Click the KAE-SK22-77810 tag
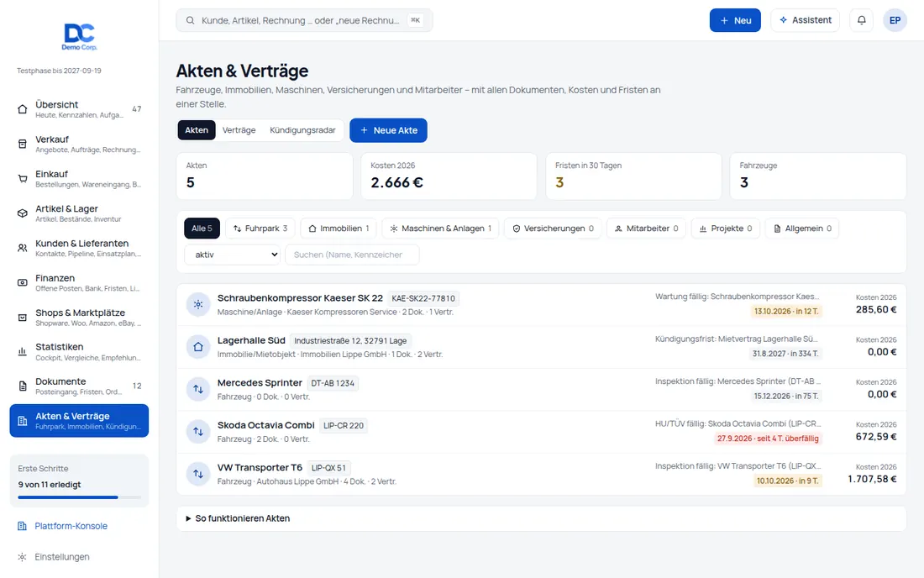 [423, 299]
